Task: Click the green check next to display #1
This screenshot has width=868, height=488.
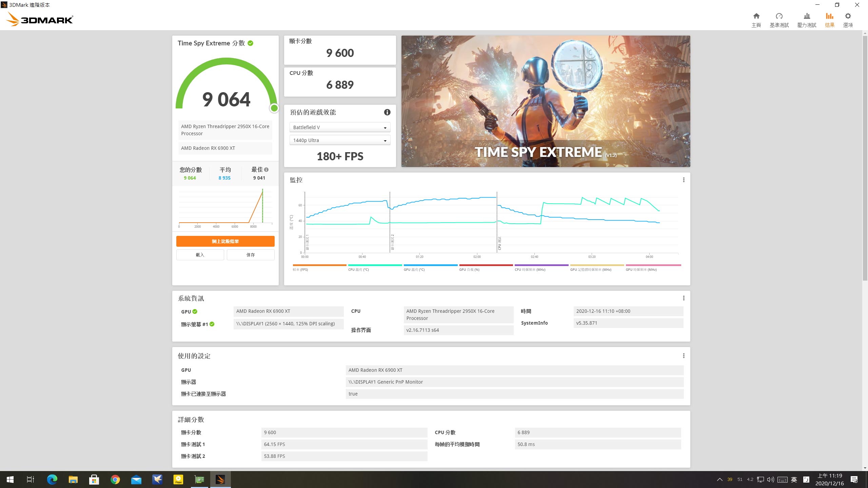Action: [212, 324]
